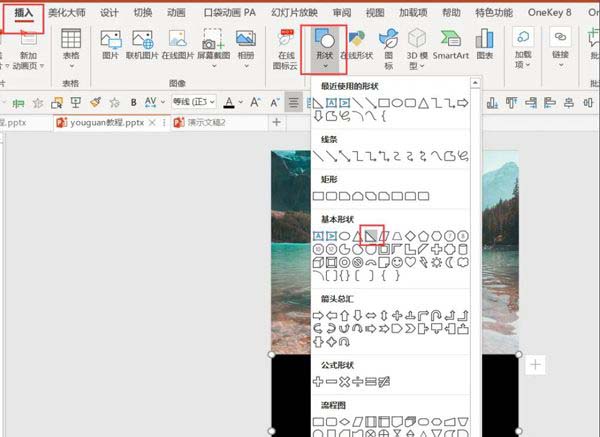Select right triangle in Basic Shapes (基本形状)
Screen dimensions: 600x437
370,236
